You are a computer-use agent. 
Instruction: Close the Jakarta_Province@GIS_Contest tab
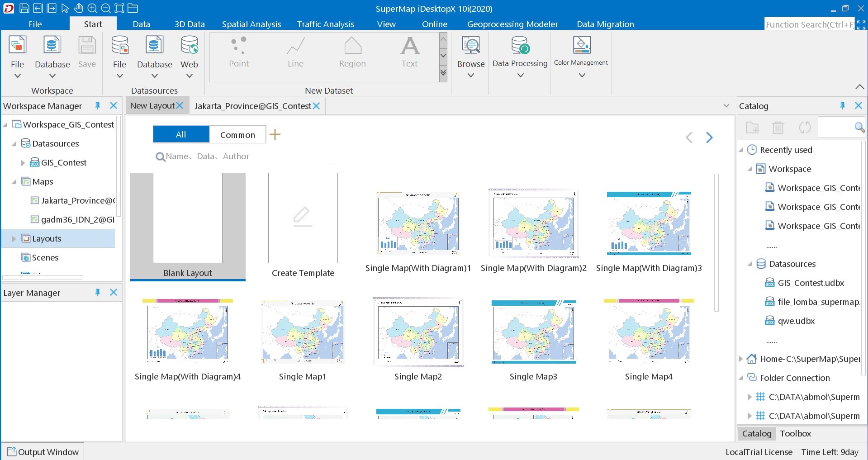pos(316,106)
